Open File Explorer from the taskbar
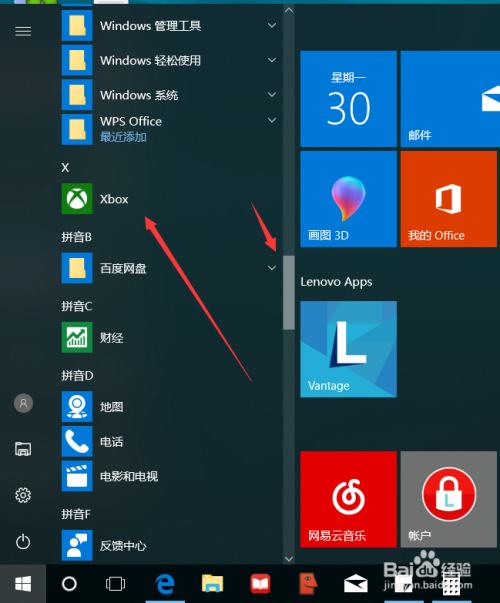The image size is (500, 603). point(212,584)
